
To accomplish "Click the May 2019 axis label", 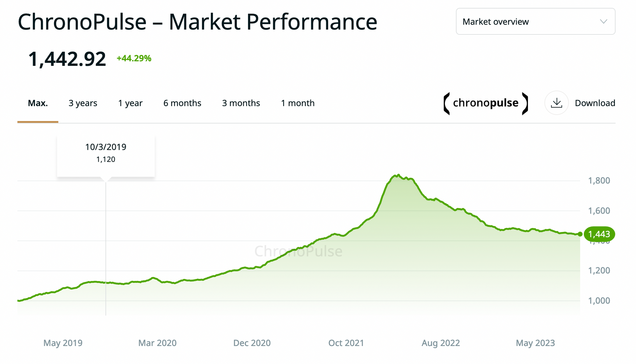I will coord(63,343).
